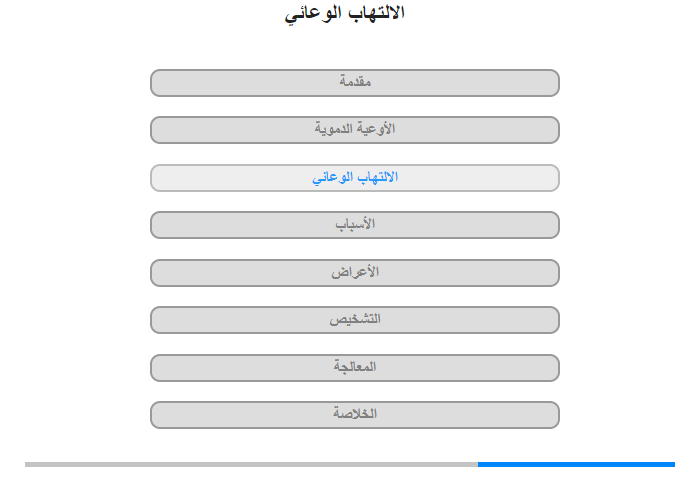Click the blue filled part of progress bar
The width and height of the screenshot is (700, 480).
pos(576,464)
